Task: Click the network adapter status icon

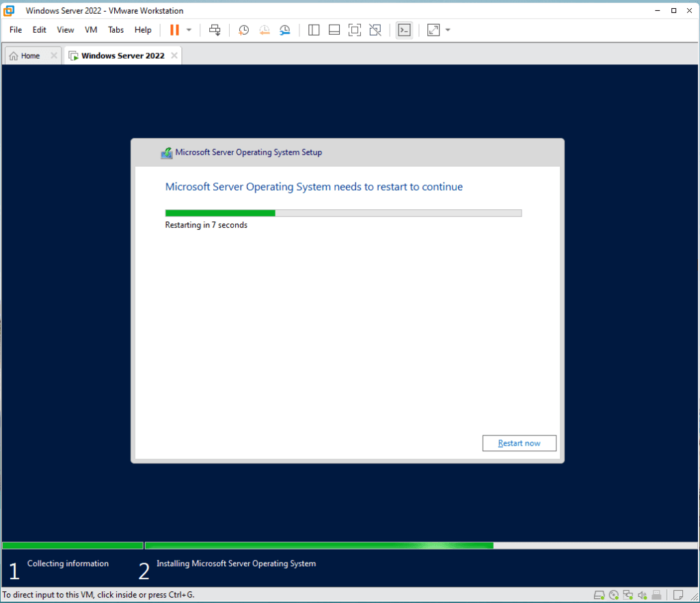Action: [x=628, y=594]
